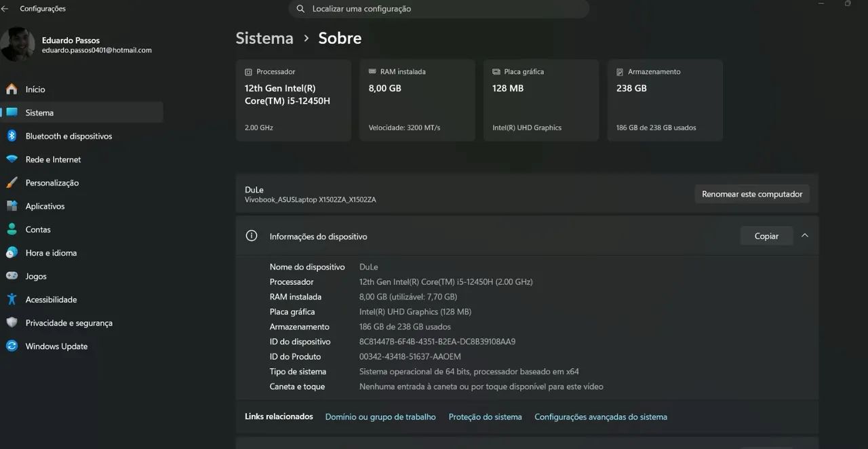Go back with the arrow beside Configurações
Screen dimensions: 868x449
[5, 9]
